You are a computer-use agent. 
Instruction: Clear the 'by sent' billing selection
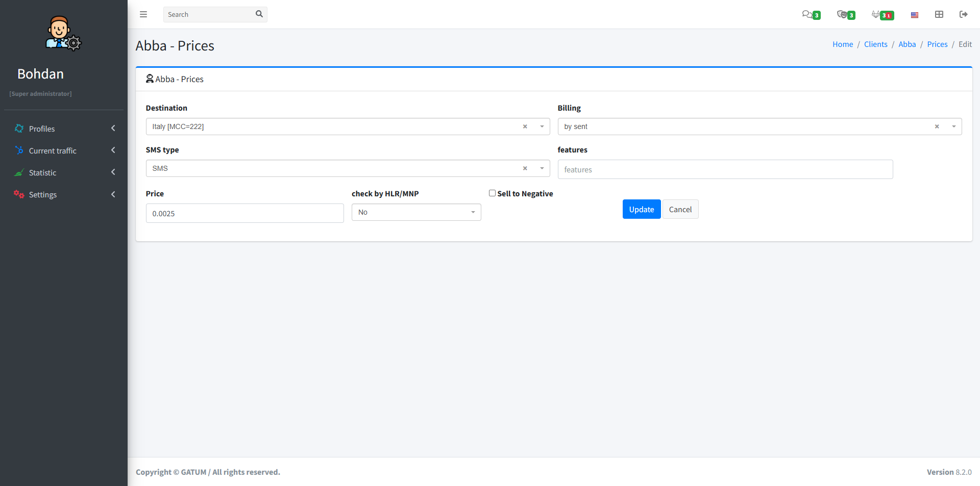(x=937, y=126)
